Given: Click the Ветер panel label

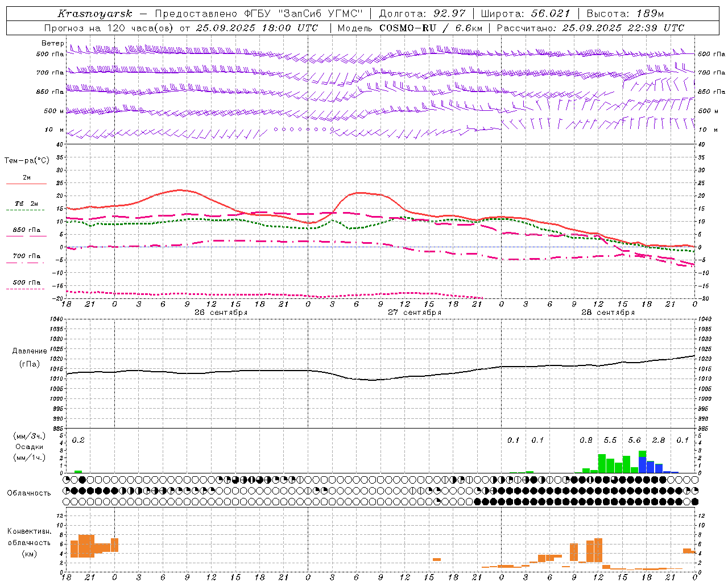Looking at the screenshot, I should point(52,43).
